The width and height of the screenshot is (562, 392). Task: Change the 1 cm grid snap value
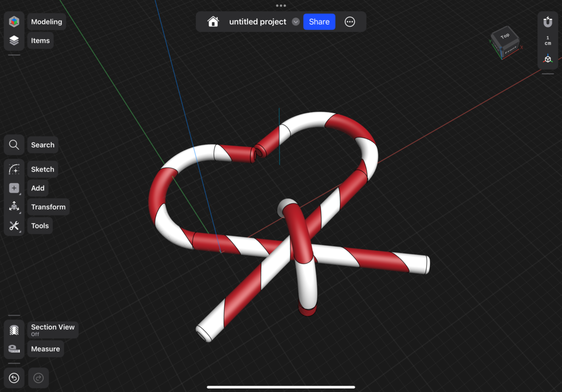pyautogui.click(x=548, y=41)
